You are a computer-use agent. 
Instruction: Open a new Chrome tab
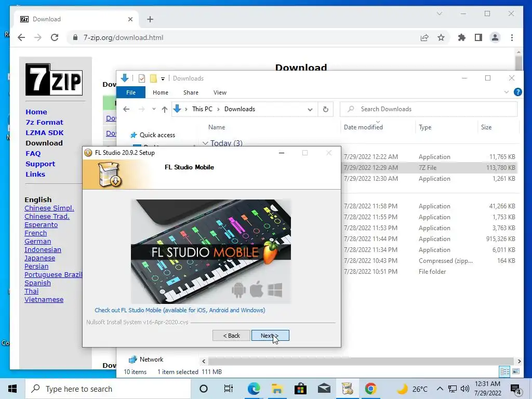(150, 19)
